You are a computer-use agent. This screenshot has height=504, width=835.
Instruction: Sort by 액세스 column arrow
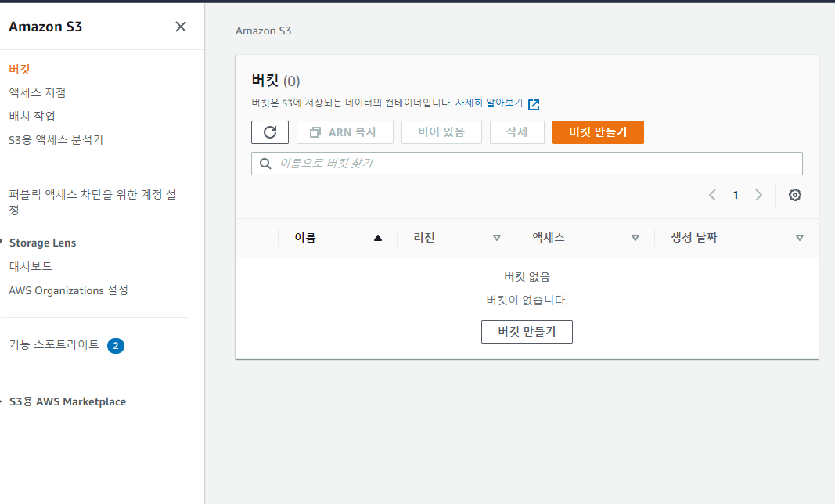point(635,238)
